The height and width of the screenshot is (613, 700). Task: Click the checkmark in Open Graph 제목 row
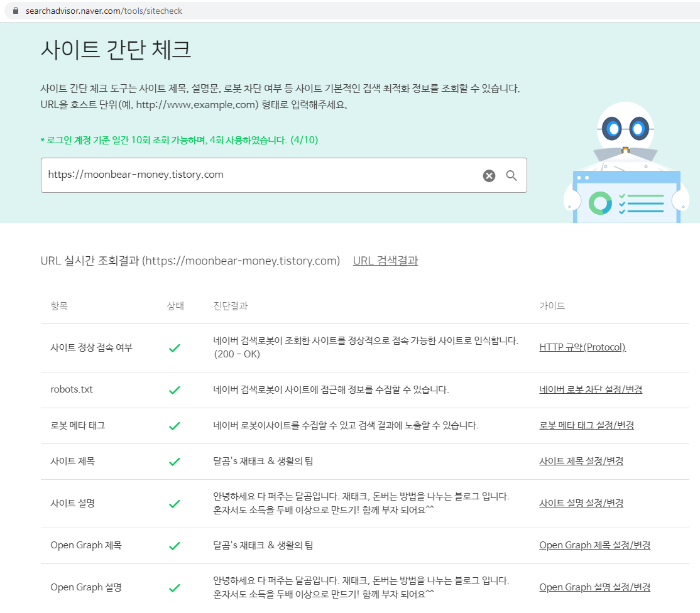(x=175, y=546)
